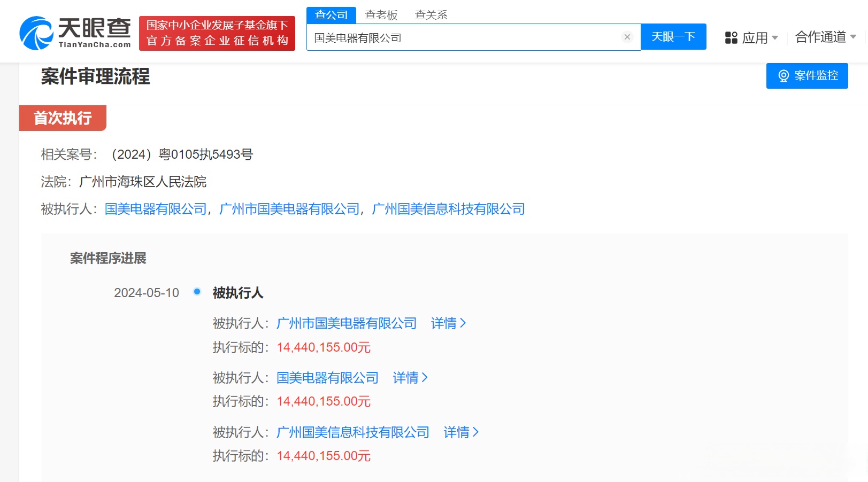Screen dimensions: 868x482
Task: Click the 案件程序进展 section title
Action: click(108, 258)
